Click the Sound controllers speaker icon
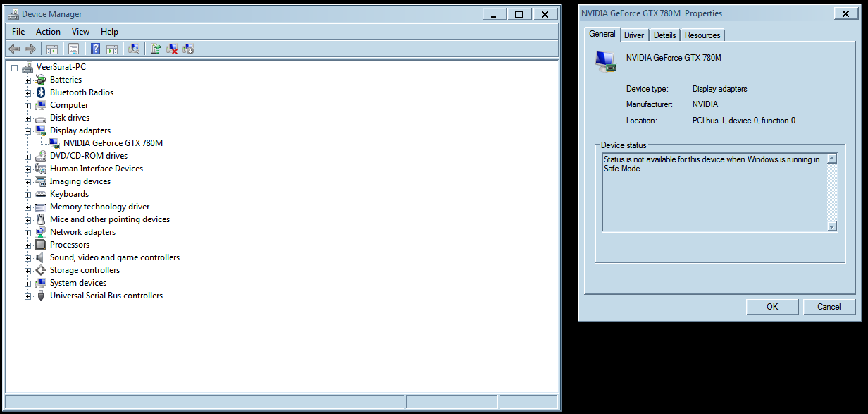Viewport: 868px width, 414px height. click(x=41, y=257)
